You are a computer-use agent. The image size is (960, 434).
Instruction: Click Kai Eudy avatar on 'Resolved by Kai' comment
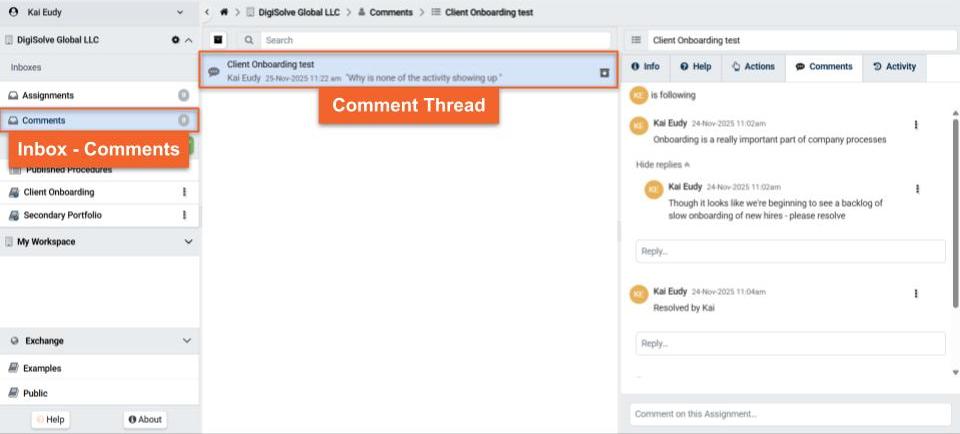point(639,294)
